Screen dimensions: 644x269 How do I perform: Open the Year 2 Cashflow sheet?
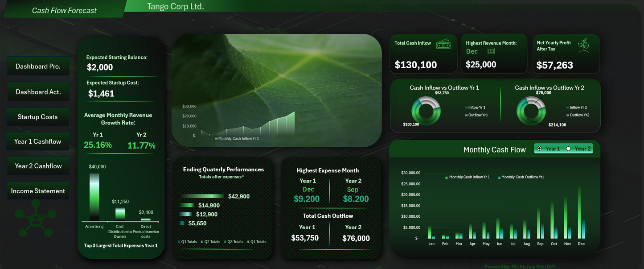38,166
